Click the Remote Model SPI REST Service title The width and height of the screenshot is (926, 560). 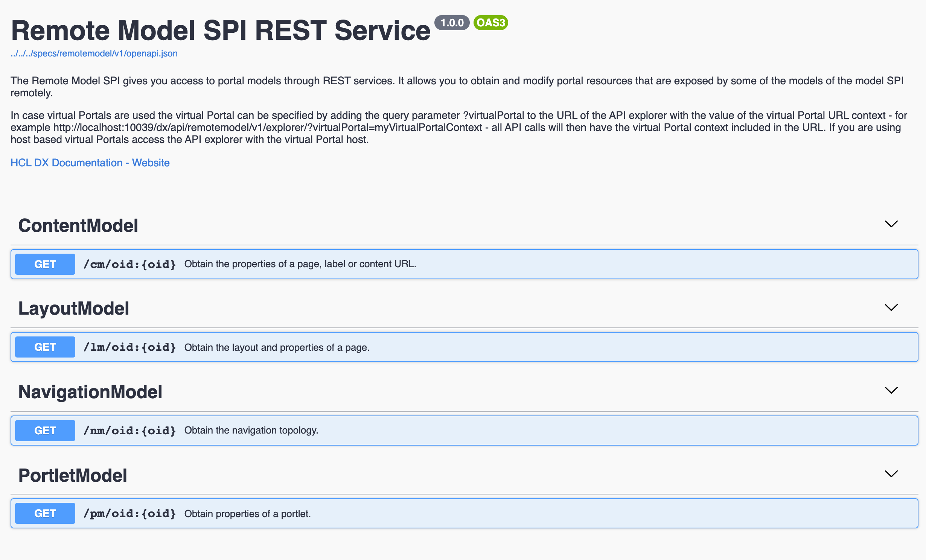221,29
